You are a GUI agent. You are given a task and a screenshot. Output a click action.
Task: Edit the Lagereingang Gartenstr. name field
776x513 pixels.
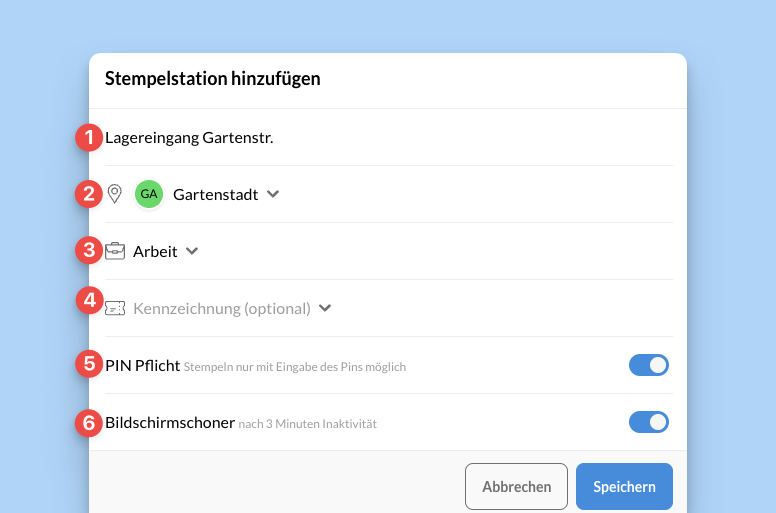click(388, 138)
